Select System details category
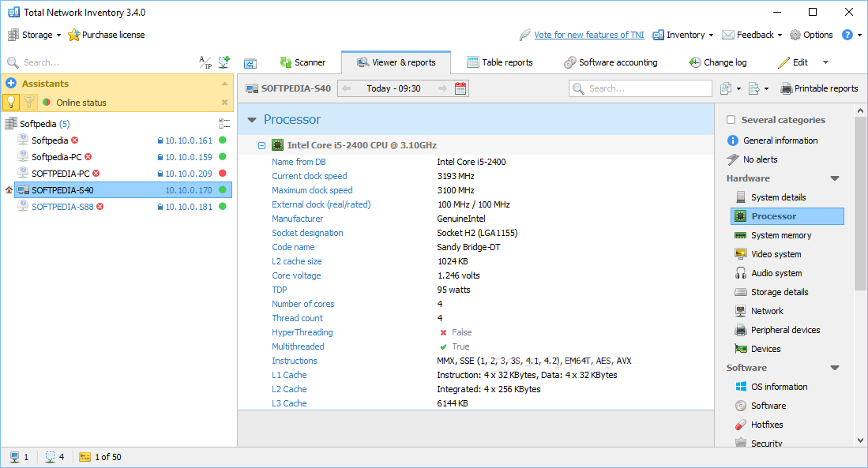 point(771,197)
